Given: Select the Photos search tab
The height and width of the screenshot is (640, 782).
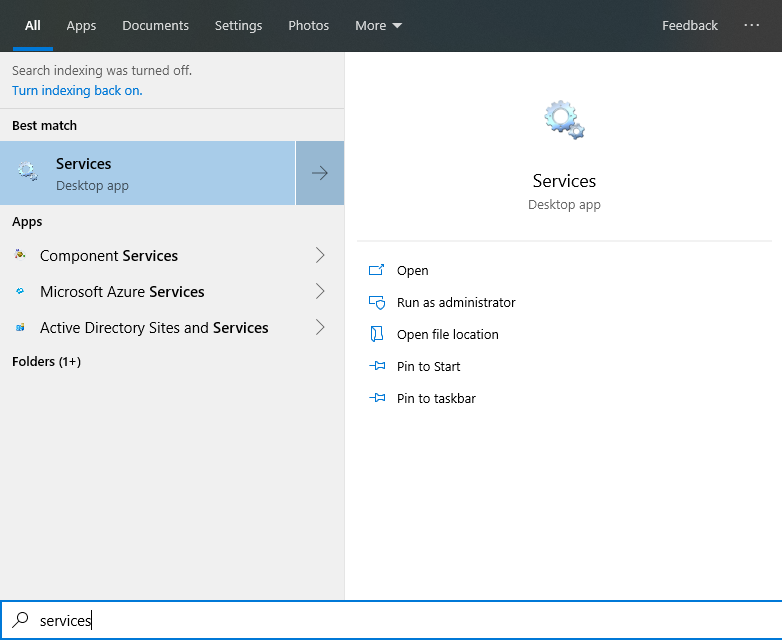Looking at the screenshot, I should coord(309,25).
